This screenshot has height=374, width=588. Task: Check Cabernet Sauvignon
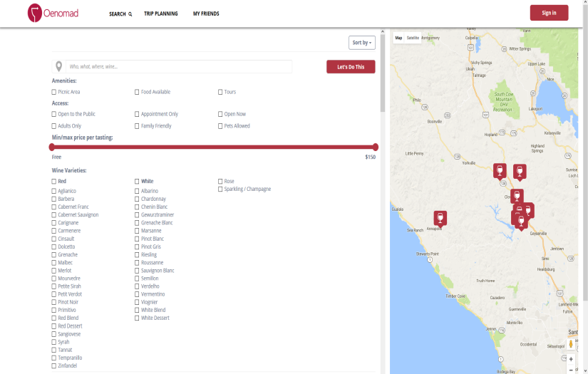pos(54,214)
